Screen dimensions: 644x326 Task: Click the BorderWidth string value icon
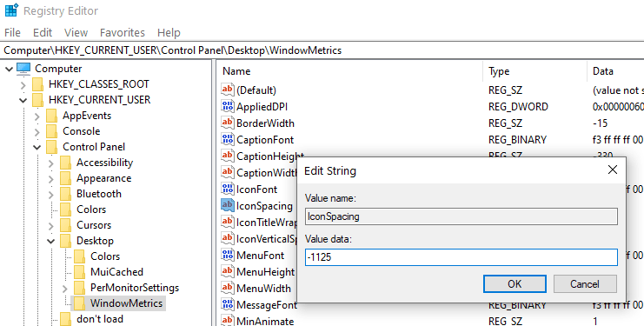(x=227, y=123)
